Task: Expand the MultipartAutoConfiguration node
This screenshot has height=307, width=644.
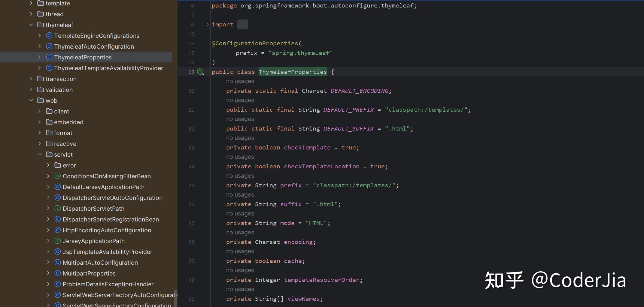Action: tap(48, 263)
